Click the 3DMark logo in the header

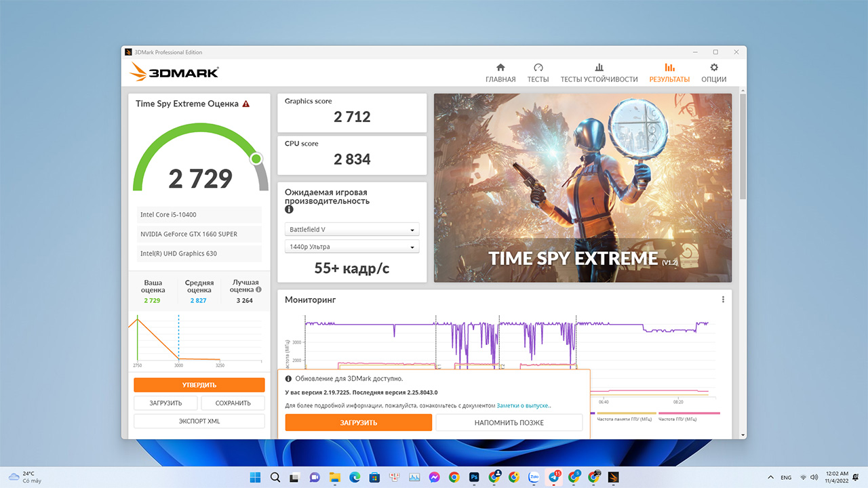click(174, 73)
